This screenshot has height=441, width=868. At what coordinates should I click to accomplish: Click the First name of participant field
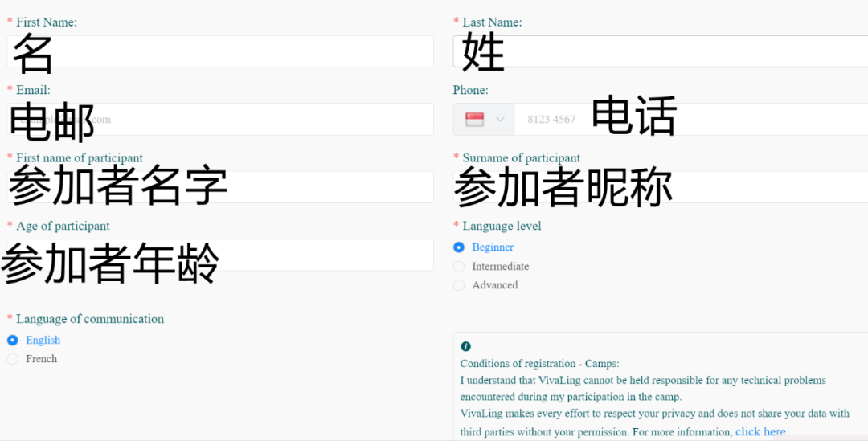[x=219, y=187]
